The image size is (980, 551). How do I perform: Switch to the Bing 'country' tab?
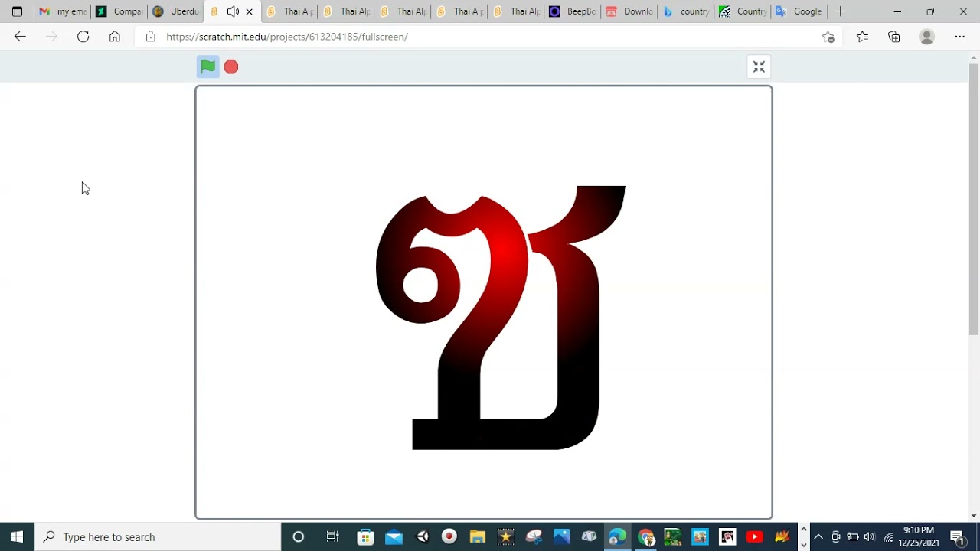click(686, 11)
